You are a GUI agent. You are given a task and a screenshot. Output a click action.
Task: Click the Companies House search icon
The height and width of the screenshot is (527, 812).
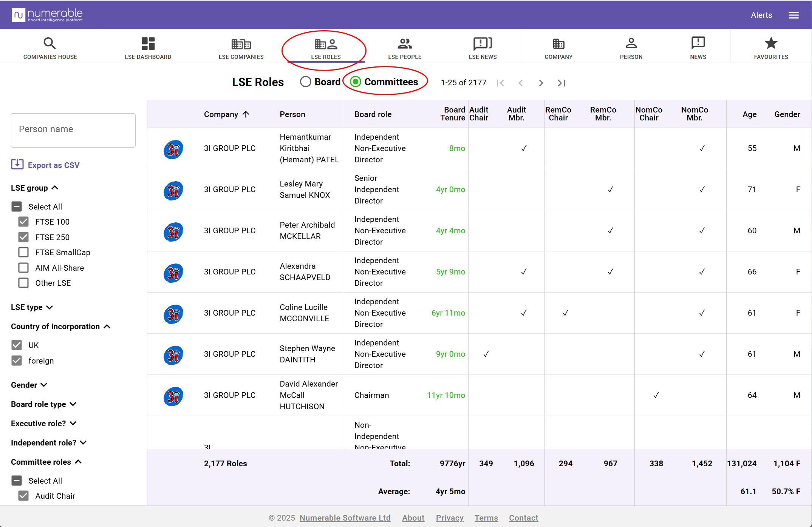coord(49,43)
